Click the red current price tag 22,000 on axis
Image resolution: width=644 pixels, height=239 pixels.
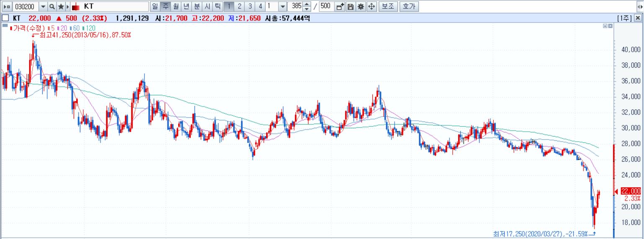coord(631,191)
